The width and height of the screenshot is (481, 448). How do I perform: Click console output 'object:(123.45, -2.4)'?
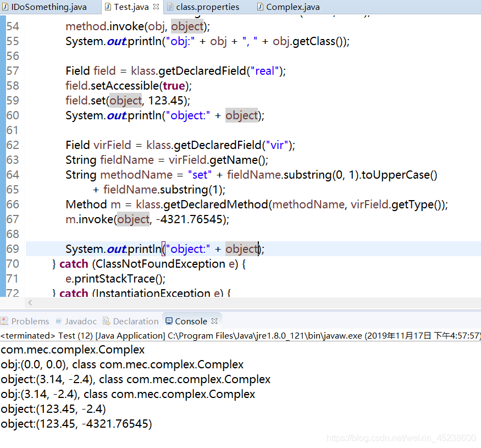point(53,409)
